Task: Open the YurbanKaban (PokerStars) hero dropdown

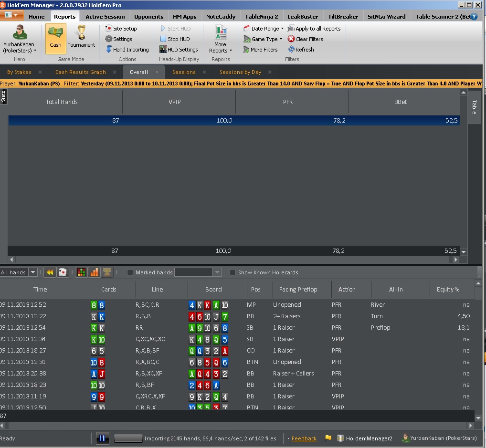Action: [x=20, y=48]
